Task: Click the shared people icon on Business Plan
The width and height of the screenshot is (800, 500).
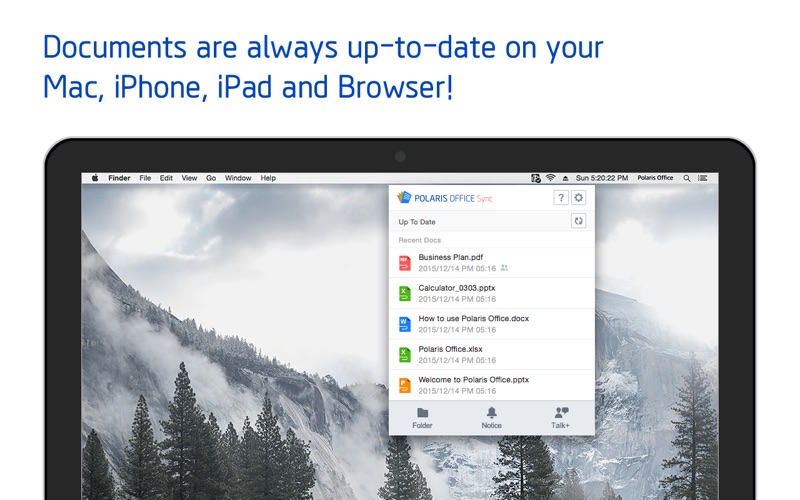Action: (504, 268)
